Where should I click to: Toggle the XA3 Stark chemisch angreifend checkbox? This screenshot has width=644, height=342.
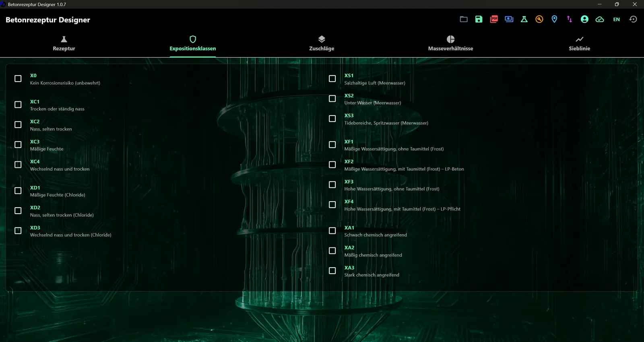[x=332, y=271]
